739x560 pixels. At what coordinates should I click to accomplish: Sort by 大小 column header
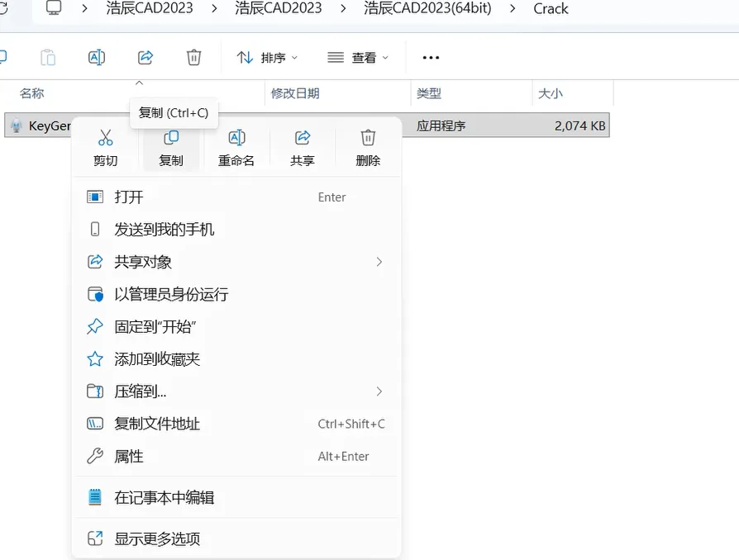(x=551, y=93)
